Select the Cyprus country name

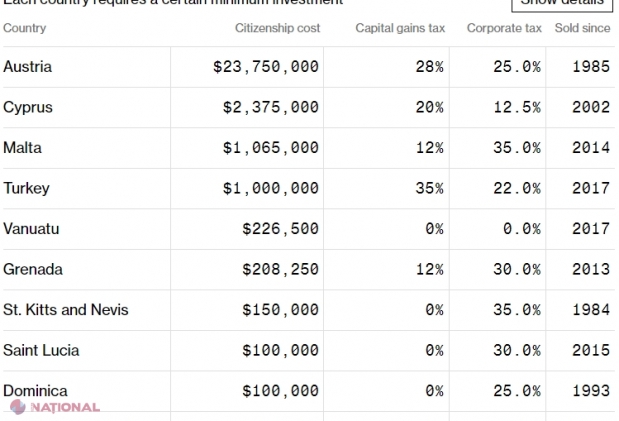pyautogui.click(x=28, y=107)
